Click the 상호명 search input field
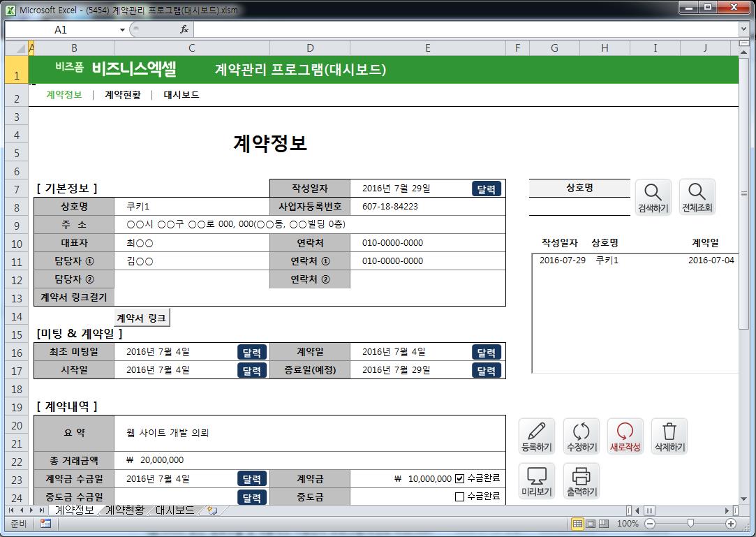 (579, 206)
